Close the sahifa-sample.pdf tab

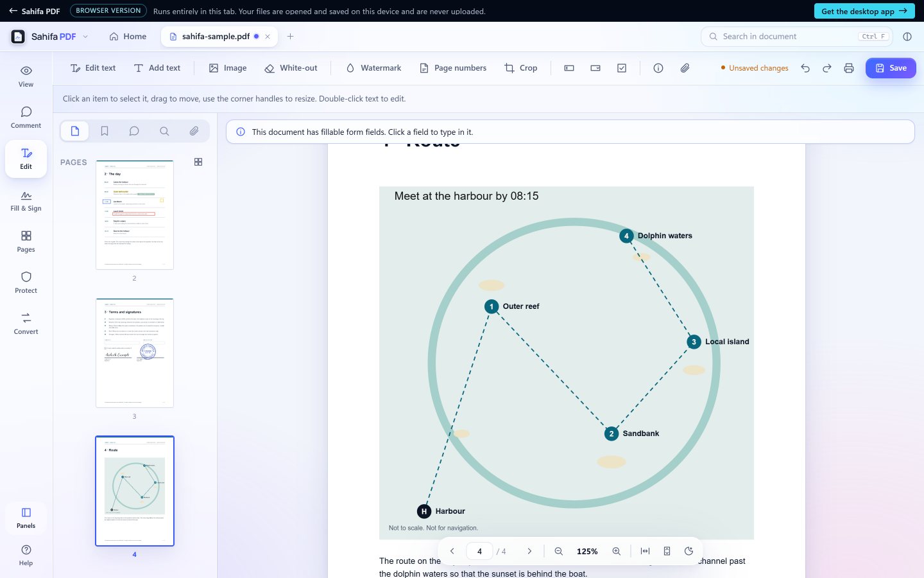click(268, 37)
